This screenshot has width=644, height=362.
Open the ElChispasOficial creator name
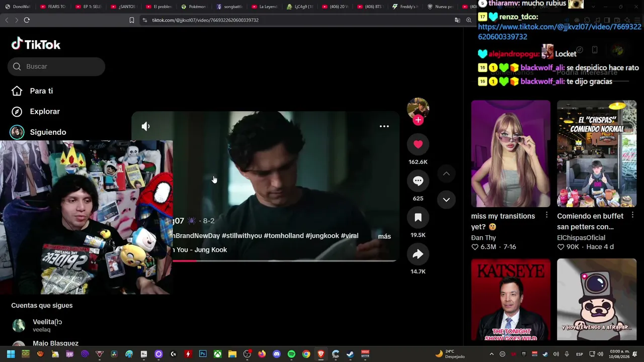coord(581,238)
